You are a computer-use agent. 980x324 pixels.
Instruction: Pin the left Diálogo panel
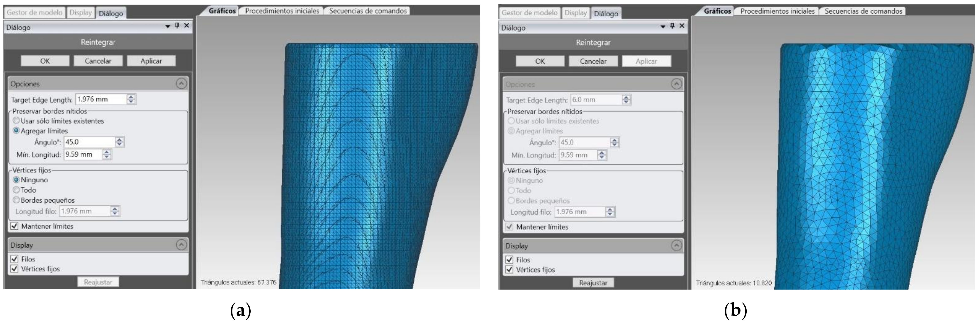click(x=177, y=25)
